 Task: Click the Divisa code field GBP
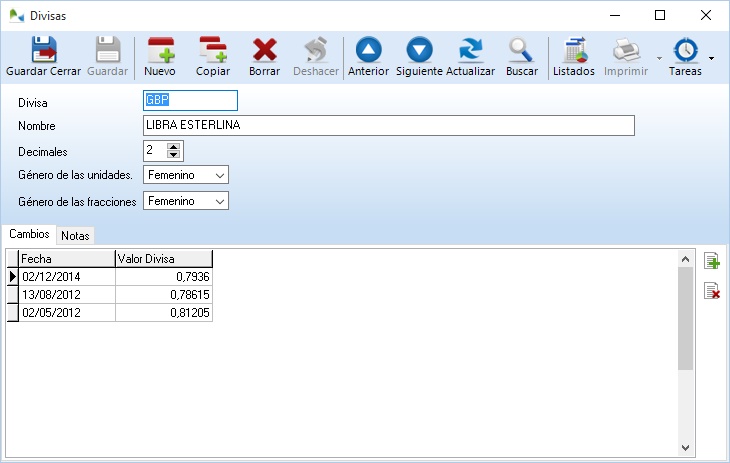[x=190, y=100]
